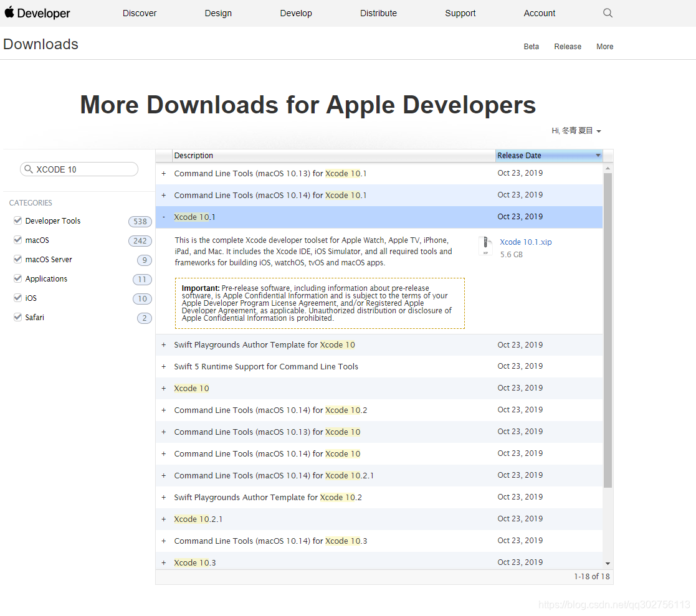Screen dimensions: 696x616
Task: Switch to the Release downloads tab
Action: click(x=567, y=47)
